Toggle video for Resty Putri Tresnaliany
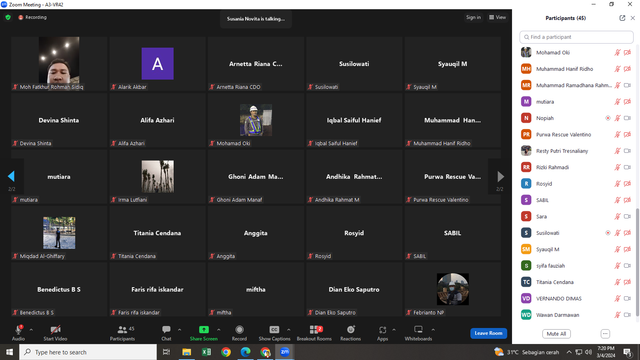This screenshot has width=640, height=360. (627, 151)
